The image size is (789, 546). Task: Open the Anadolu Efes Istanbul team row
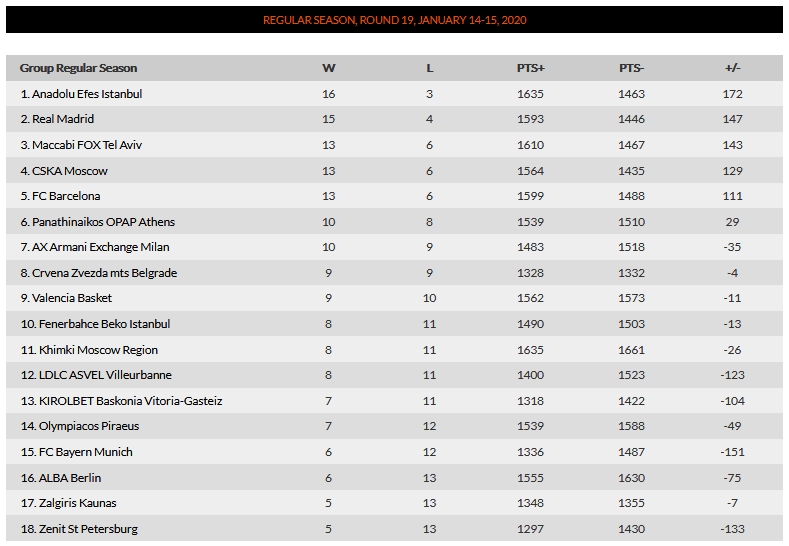click(394, 94)
